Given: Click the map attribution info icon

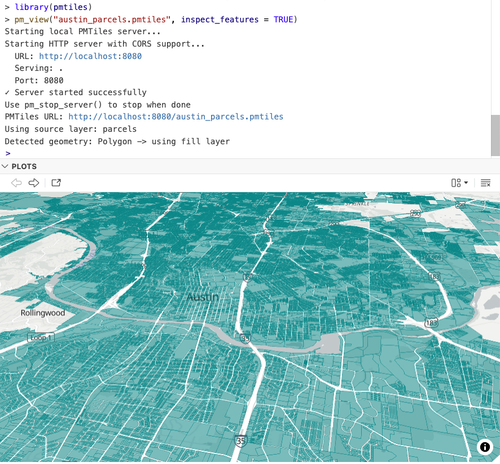Looking at the screenshot, I should [x=485, y=447].
